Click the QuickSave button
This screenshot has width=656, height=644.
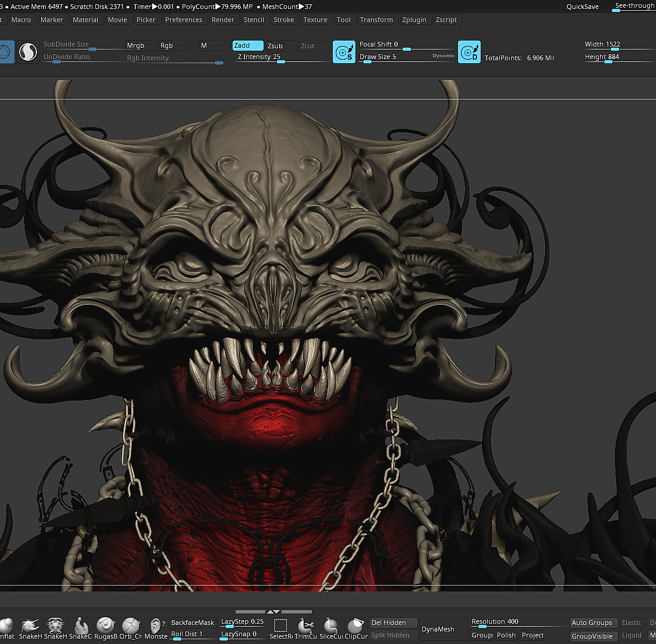tap(583, 7)
